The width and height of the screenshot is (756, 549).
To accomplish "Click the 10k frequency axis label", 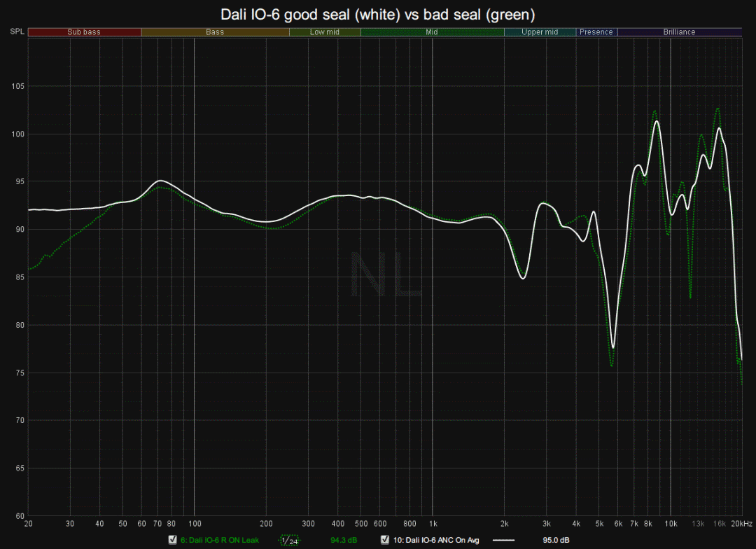I will pyautogui.click(x=671, y=523).
